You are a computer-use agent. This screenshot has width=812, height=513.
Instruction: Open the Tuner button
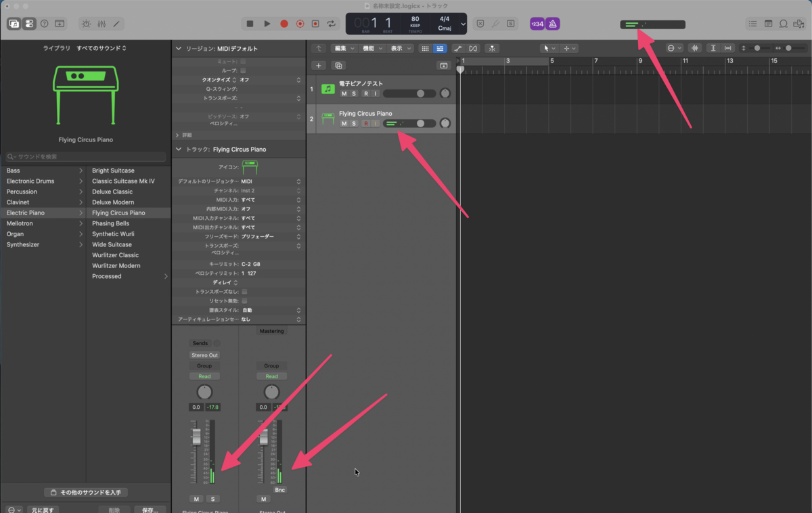click(495, 24)
